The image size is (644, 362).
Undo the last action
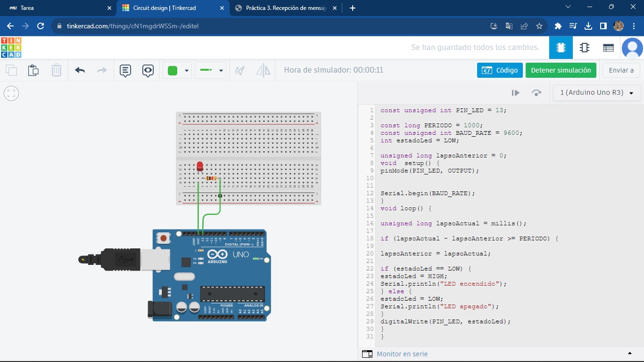pos(80,70)
